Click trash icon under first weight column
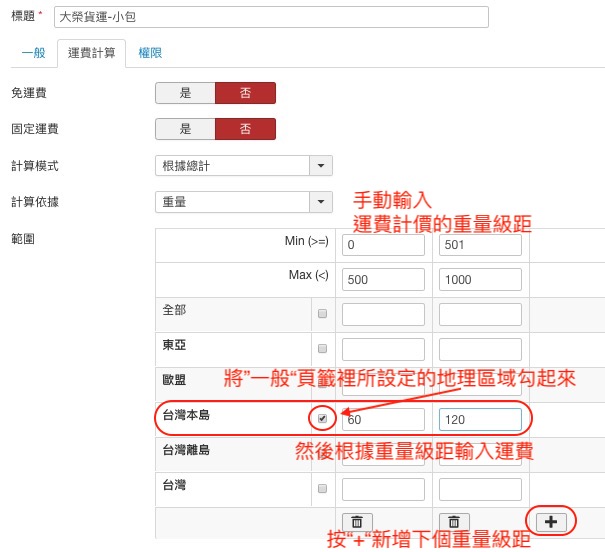605x552 pixels. click(x=358, y=521)
